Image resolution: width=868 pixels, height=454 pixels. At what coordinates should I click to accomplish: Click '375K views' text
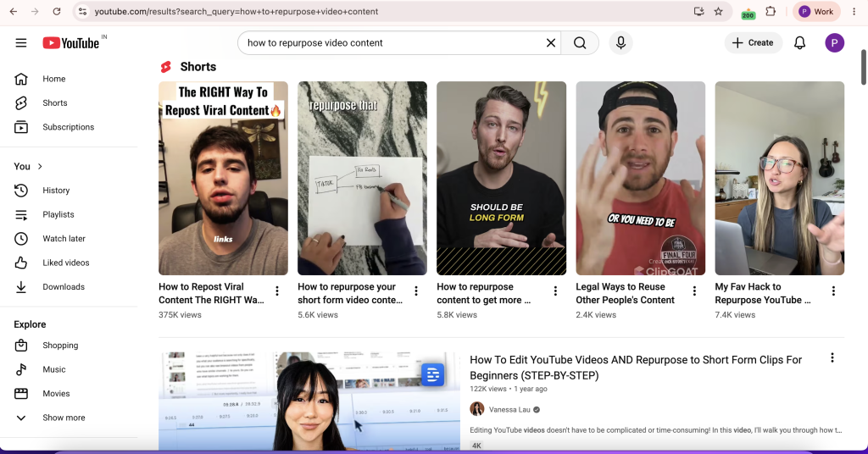(x=180, y=314)
